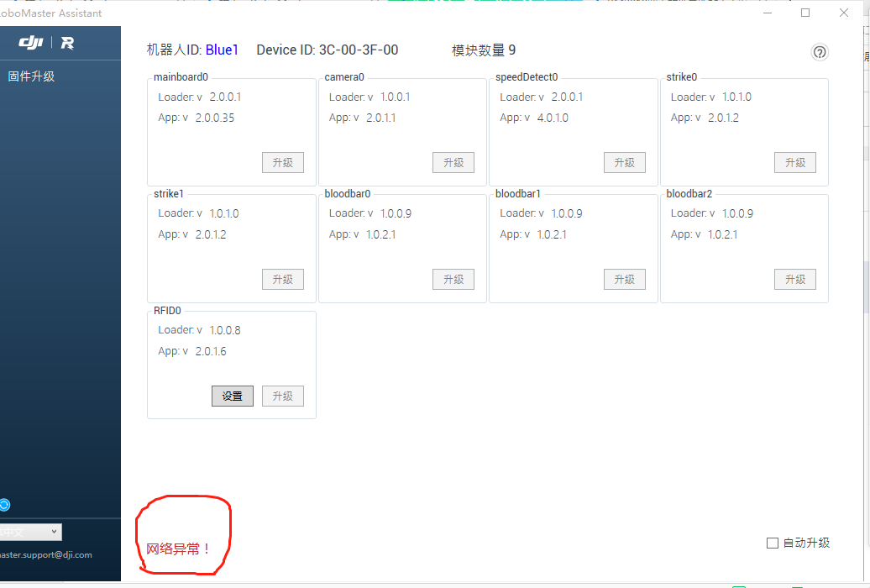Click the Blue1 robot ID text

pyautogui.click(x=222, y=50)
